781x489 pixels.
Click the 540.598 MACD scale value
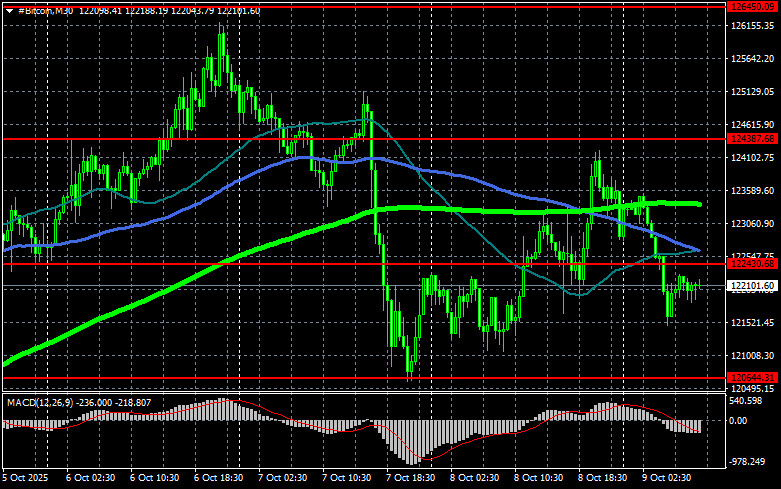point(745,401)
